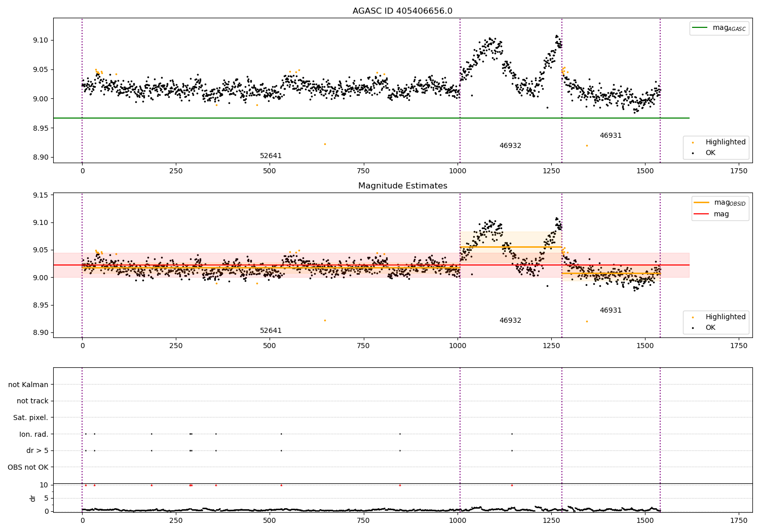Click 'OK' legend entry in the top plot
760x532 pixels.
[x=704, y=153]
